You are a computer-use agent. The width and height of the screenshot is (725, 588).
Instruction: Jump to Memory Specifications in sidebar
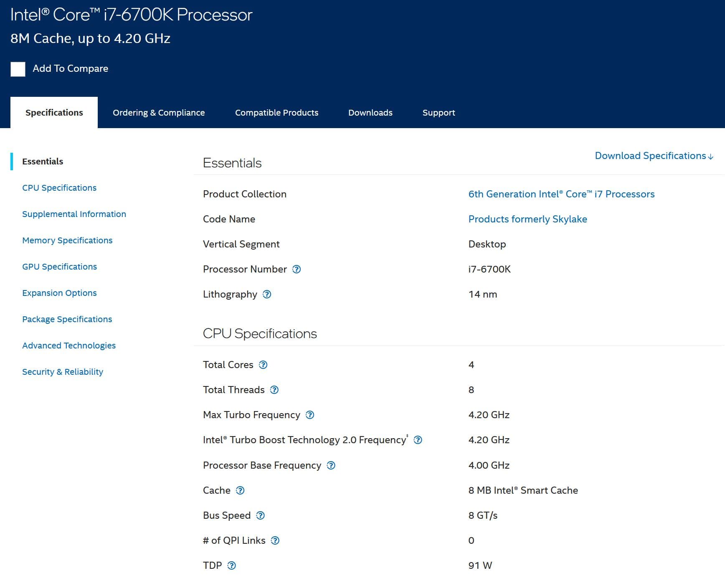pyautogui.click(x=67, y=240)
